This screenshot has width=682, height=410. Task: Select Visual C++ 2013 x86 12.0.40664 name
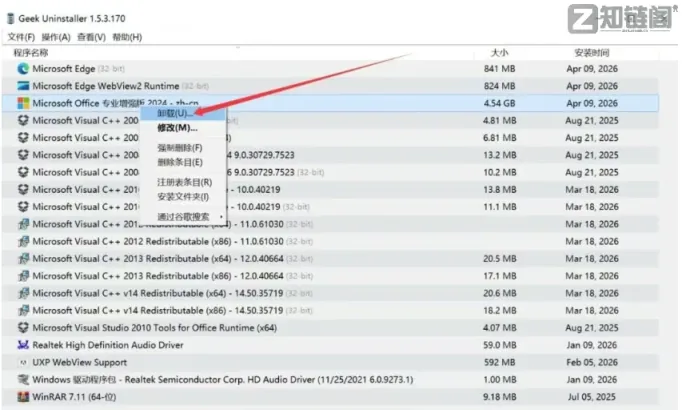click(158, 276)
